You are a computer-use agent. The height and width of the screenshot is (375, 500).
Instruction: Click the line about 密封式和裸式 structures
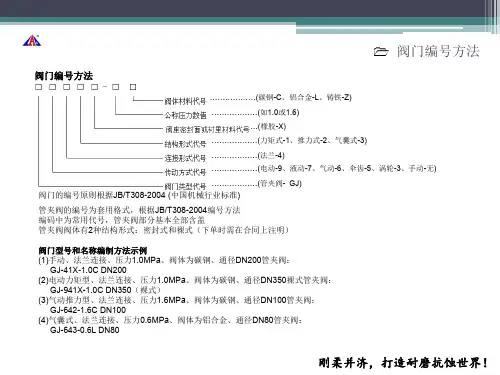point(164,230)
